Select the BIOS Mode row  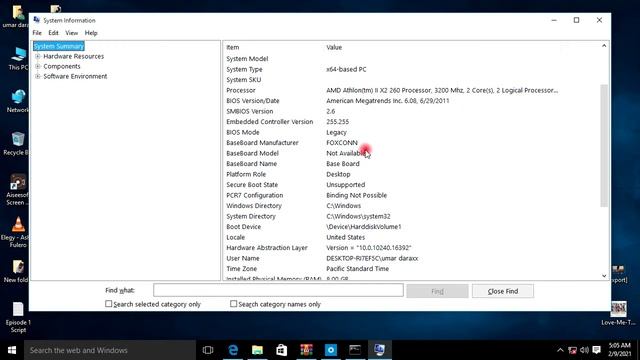[411, 132]
